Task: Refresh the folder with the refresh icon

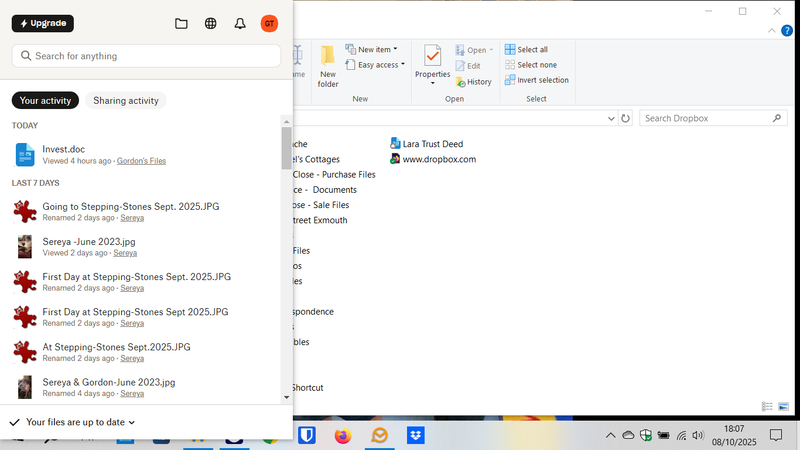Action: (x=626, y=118)
